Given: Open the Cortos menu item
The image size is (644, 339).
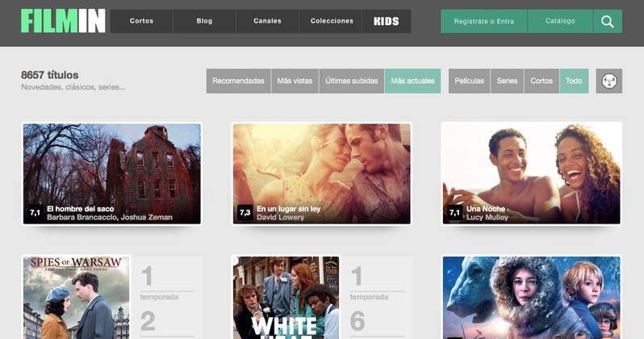Looking at the screenshot, I should pyautogui.click(x=142, y=21).
